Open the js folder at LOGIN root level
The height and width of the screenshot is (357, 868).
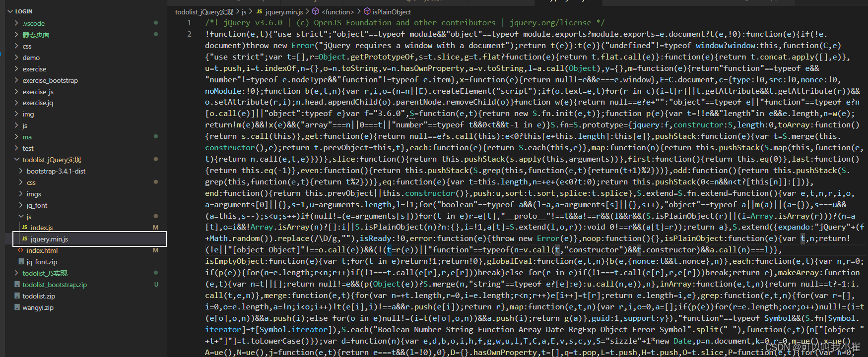(25, 125)
